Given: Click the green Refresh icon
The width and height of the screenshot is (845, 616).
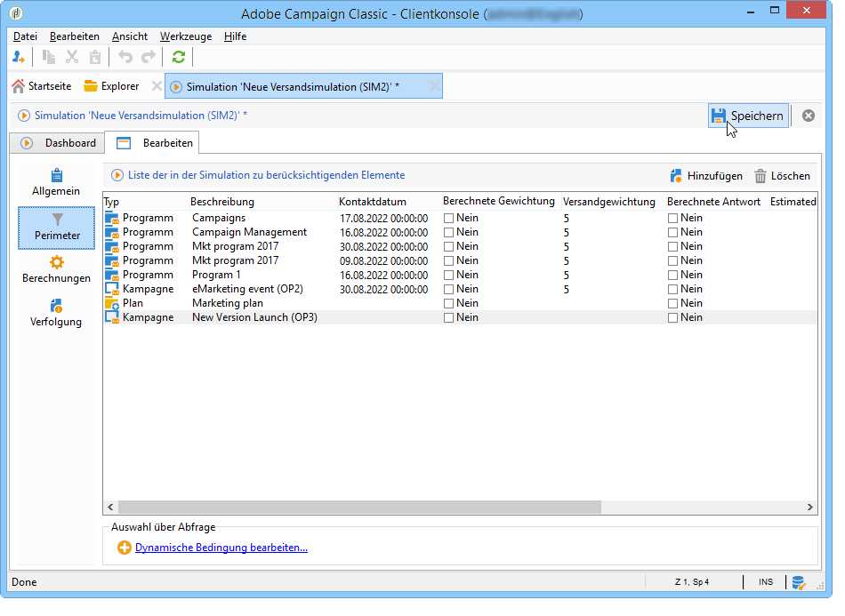Looking at the screenshot, I should 179,57.
